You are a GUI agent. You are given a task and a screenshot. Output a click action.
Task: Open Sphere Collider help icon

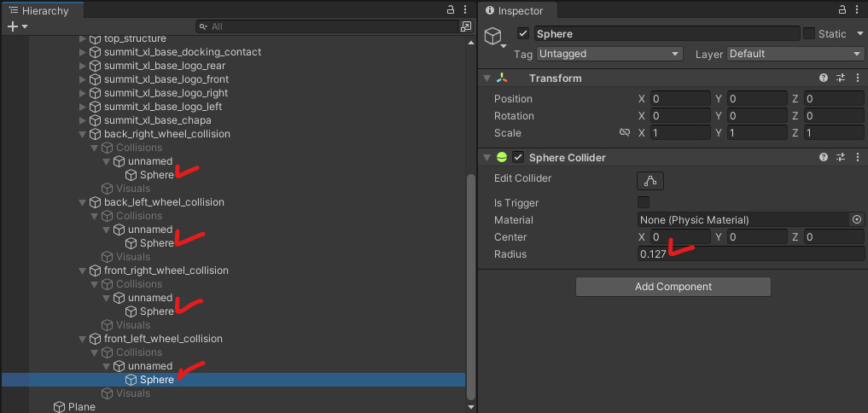(x=824, y=157)
